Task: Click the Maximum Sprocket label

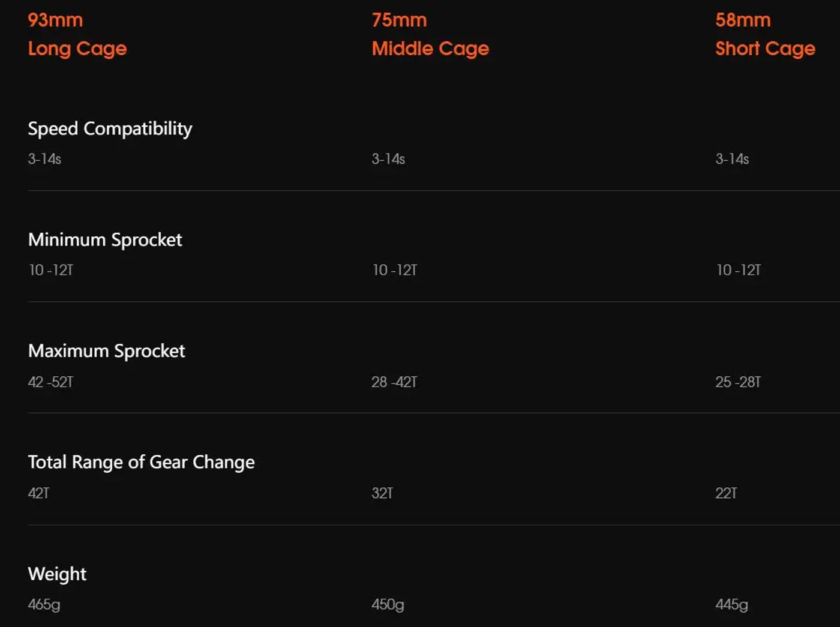Action: [106, 350]
